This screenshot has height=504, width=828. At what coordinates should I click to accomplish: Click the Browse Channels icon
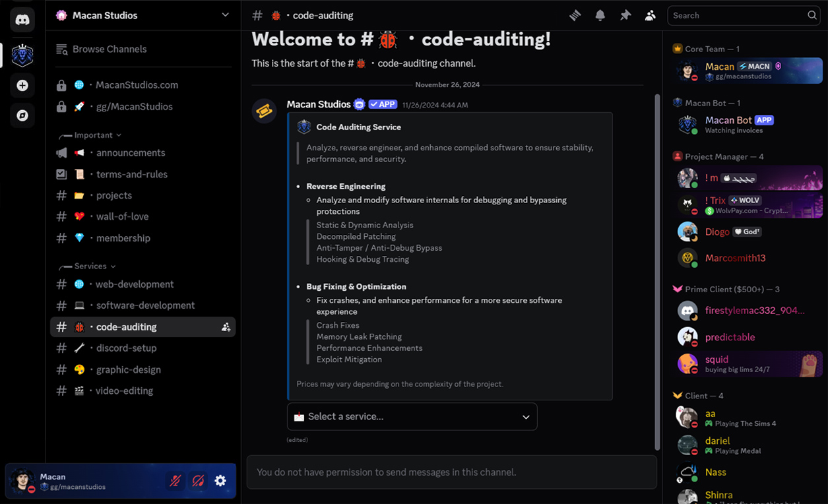62,49
